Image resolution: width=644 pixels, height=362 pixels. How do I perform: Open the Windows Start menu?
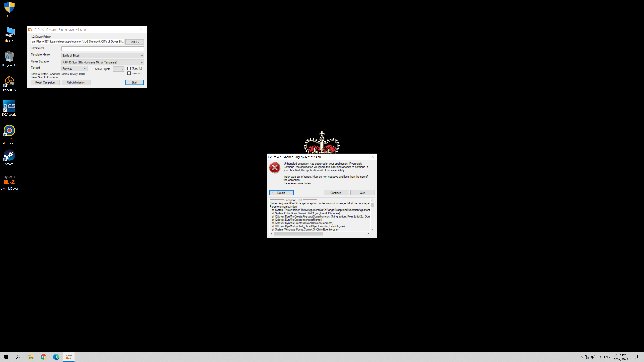coord(6,357)
